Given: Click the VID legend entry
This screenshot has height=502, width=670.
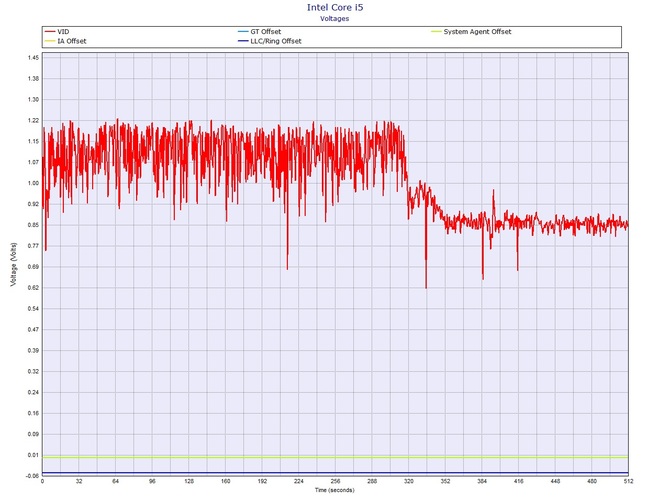Looking at the screenshot, I should pyautogui.click(x=57, y=32).
